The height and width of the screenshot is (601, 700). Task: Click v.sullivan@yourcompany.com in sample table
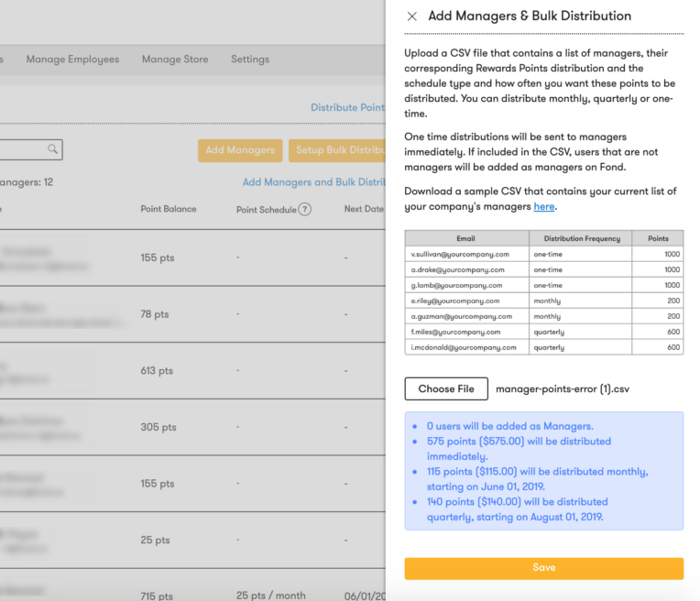coord(460,254)
